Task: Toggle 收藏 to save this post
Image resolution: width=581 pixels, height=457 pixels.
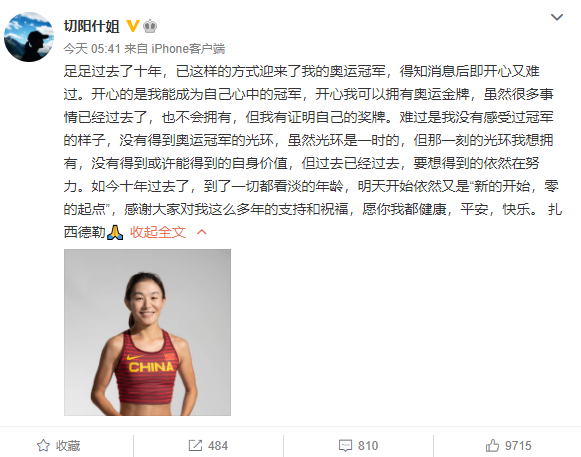Action: 59,446
